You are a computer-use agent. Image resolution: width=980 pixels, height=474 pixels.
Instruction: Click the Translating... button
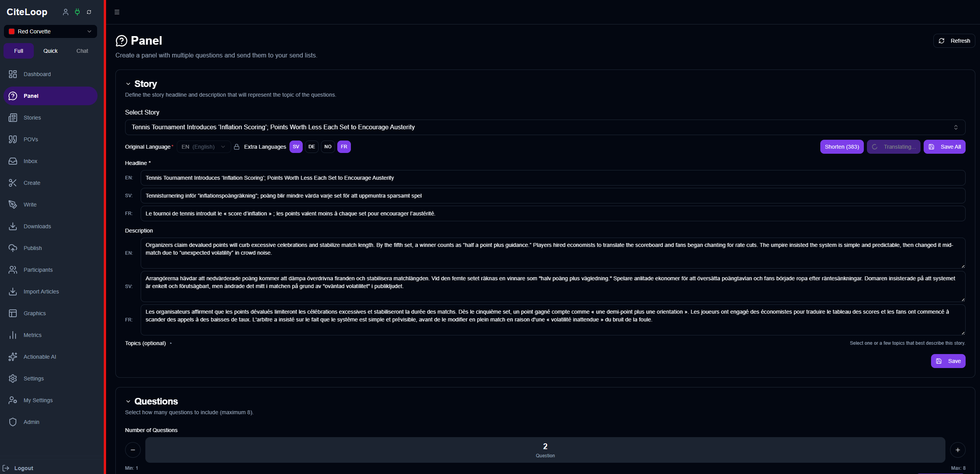pos(893,147)
